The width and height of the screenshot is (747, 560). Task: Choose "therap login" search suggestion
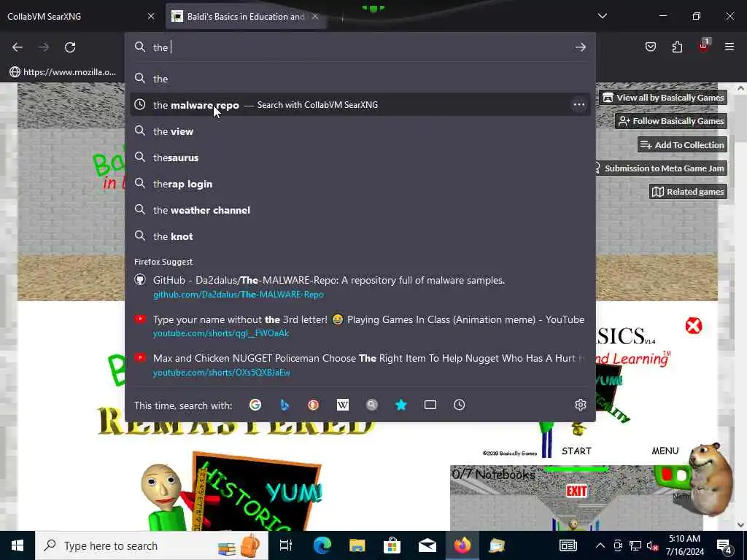[x=360, y=184]
